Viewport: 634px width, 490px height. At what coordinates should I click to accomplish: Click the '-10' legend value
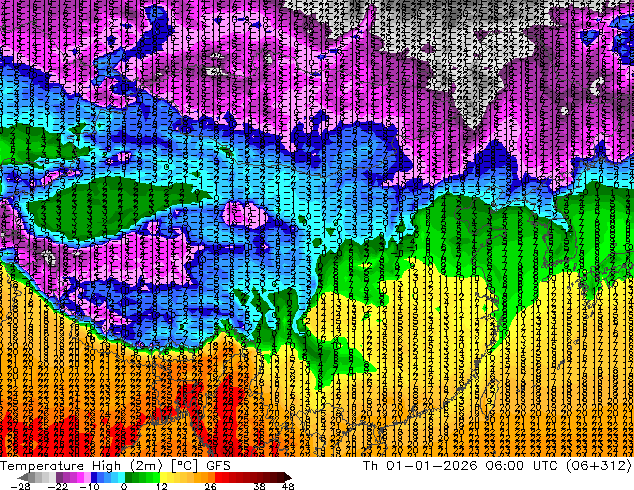89,486
